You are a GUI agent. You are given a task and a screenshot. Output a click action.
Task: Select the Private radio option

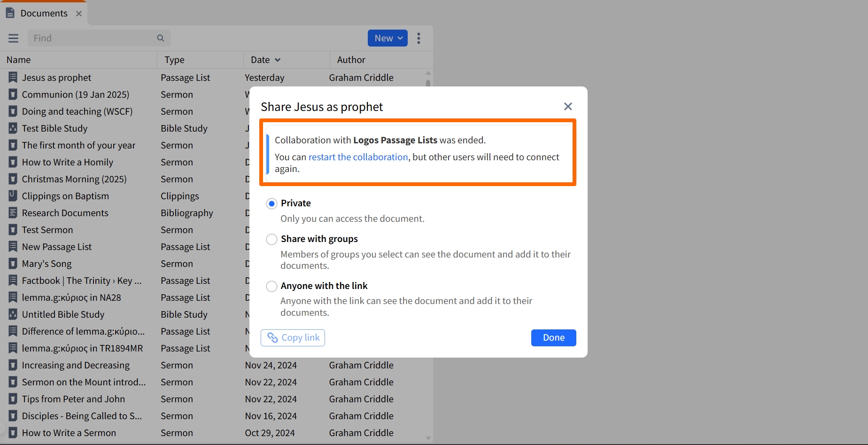271,203
